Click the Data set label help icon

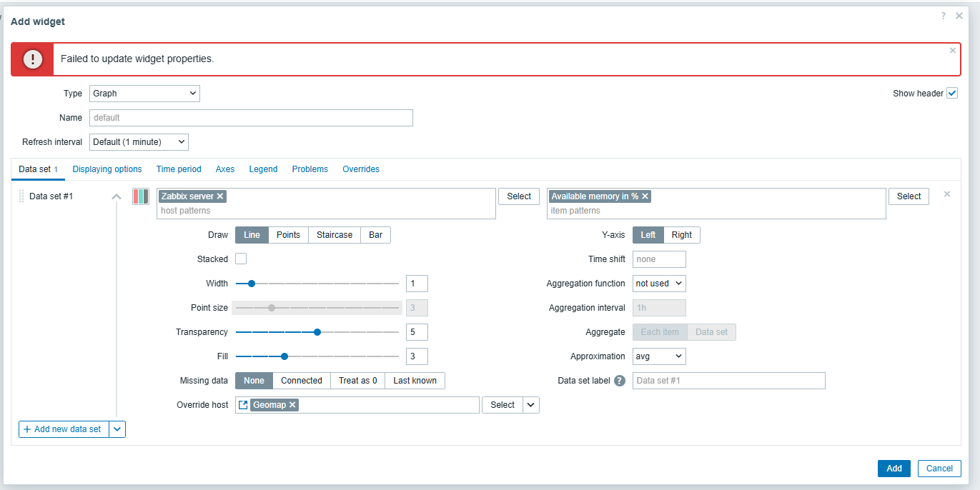(620, 381)
